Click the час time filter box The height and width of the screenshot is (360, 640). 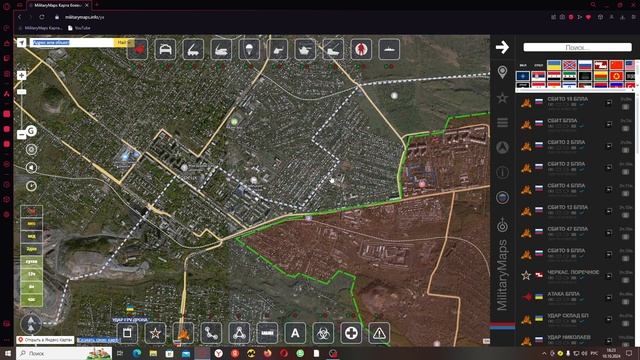tap(31, 300)
